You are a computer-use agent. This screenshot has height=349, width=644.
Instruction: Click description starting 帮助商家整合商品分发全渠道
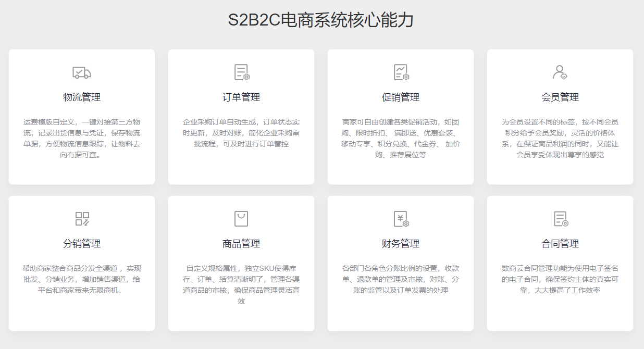tap(82, 279)
